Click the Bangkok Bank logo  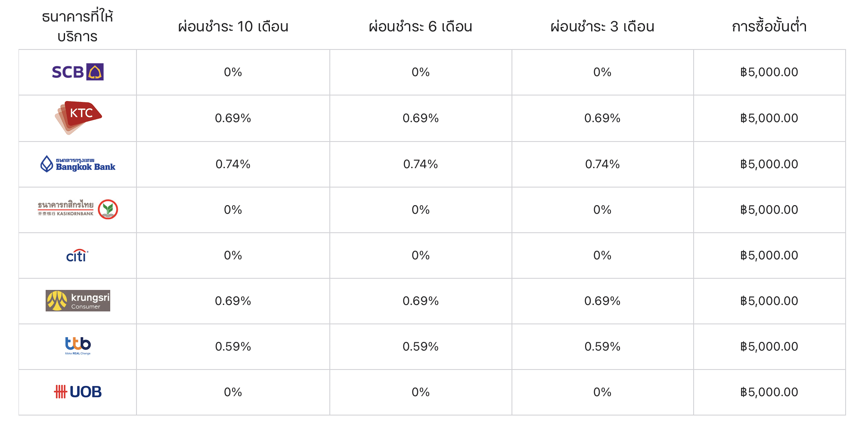point(77,164)
